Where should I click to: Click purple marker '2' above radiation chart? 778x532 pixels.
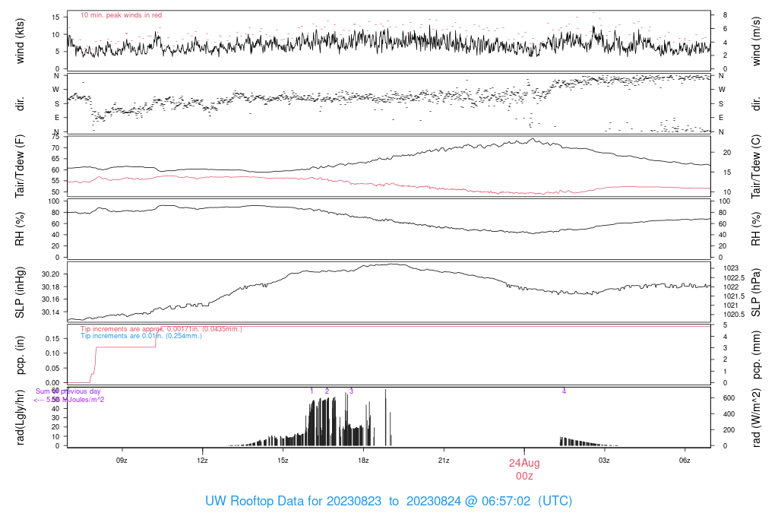point(327,391)
